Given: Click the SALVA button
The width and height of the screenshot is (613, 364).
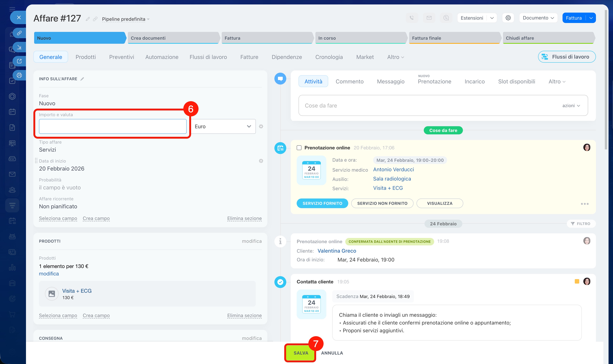Looking at the screenshot, I should click(301, 353).
